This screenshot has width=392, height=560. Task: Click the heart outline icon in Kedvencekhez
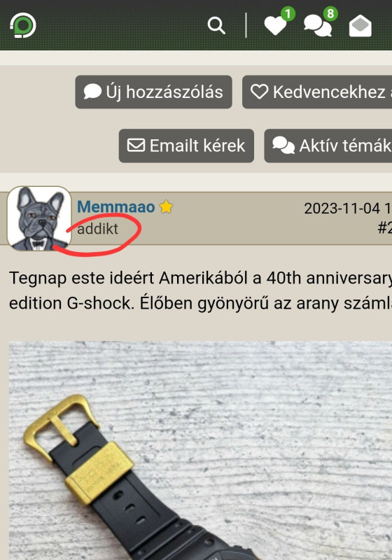tap(259, 92)
